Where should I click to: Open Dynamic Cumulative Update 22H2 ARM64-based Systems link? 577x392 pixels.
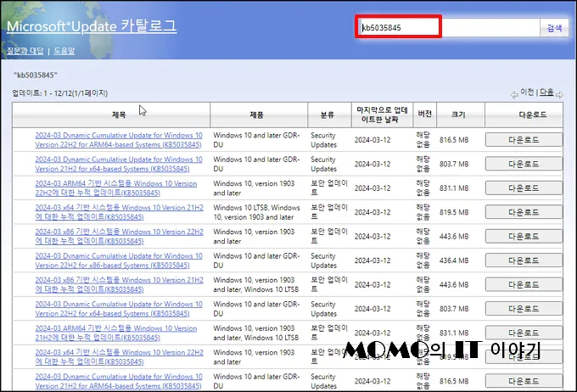point(119,140)
